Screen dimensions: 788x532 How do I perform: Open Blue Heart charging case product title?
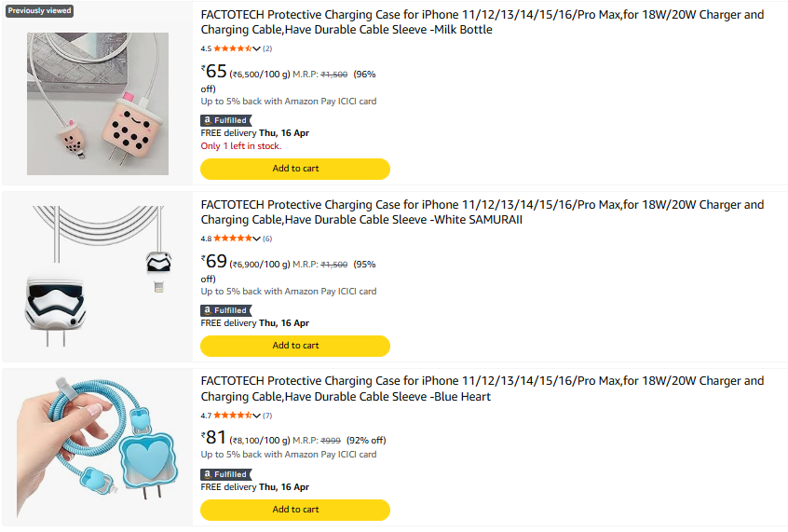tap(482, 389)
